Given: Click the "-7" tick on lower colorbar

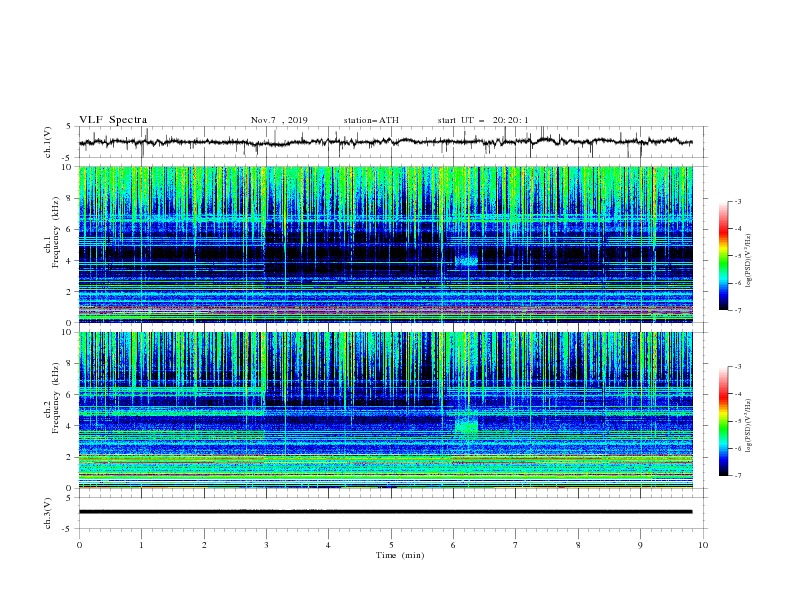Looking at the screenshot, I should [737, 476].
